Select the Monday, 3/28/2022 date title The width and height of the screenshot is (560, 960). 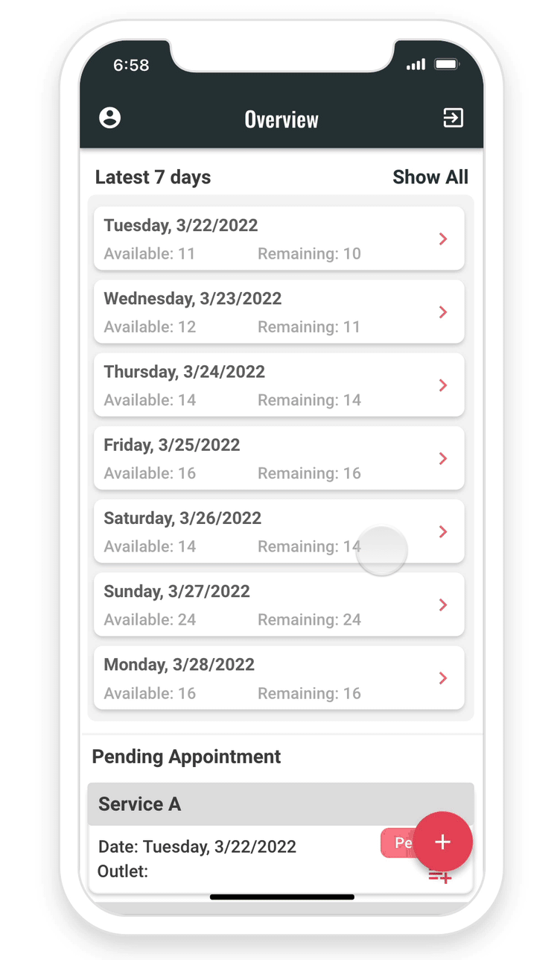point(179,665)
